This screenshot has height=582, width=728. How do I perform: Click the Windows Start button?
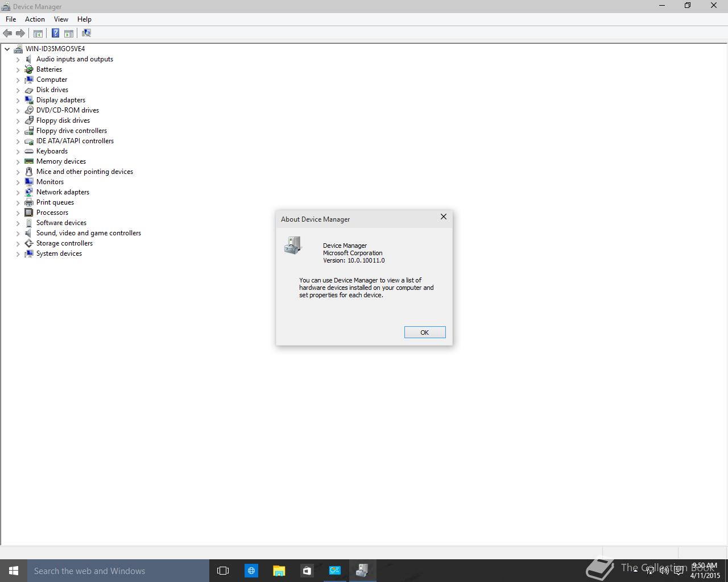point(14,571)
